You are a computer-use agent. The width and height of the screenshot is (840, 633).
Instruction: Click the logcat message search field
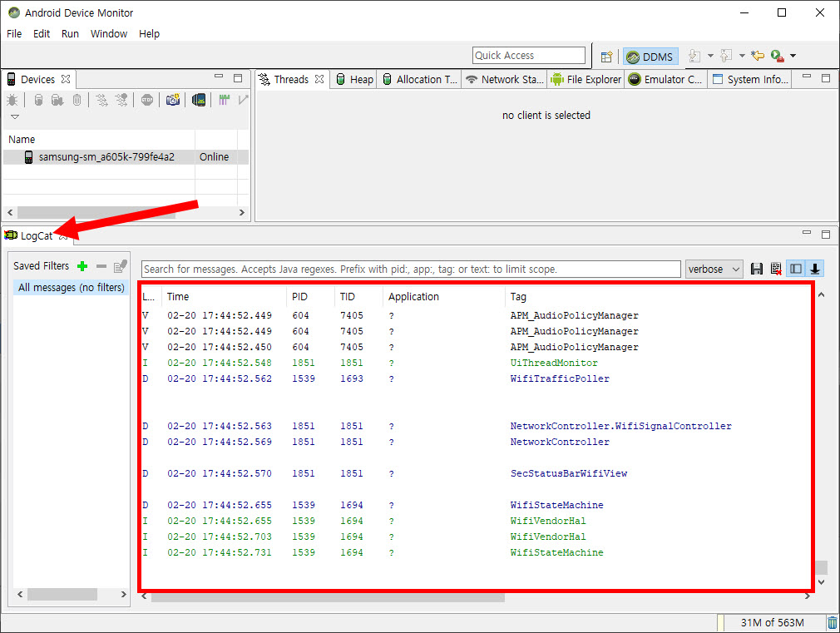pyautogui.click(x=411, y=269)
